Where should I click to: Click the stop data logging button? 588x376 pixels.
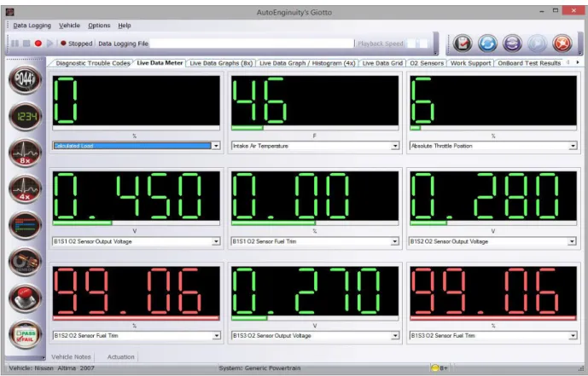click(x=26, y=43)
